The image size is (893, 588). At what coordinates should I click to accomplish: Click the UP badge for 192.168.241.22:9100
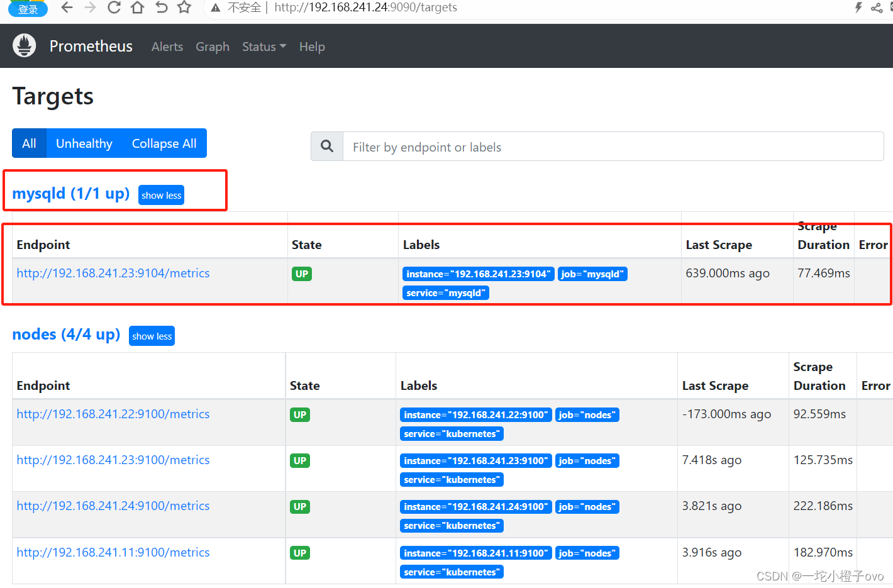click(300, 414)
